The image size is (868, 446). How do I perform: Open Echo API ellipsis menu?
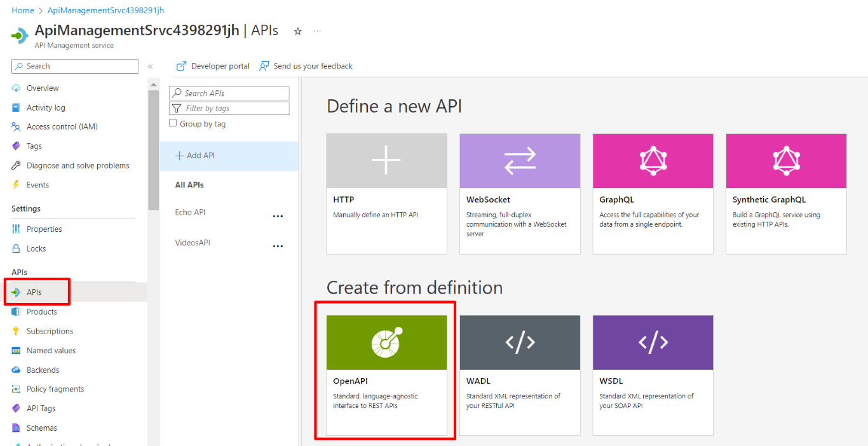[278, 216]
